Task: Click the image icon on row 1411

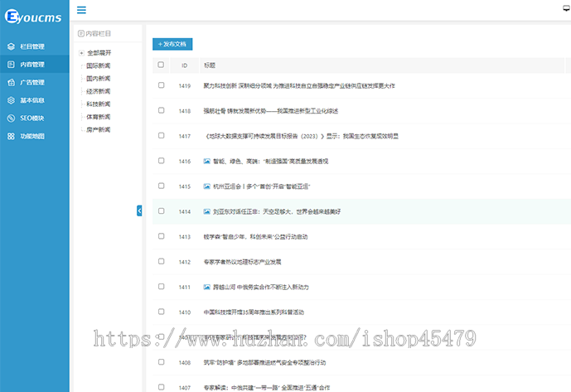Action: (x=207, y=287)
